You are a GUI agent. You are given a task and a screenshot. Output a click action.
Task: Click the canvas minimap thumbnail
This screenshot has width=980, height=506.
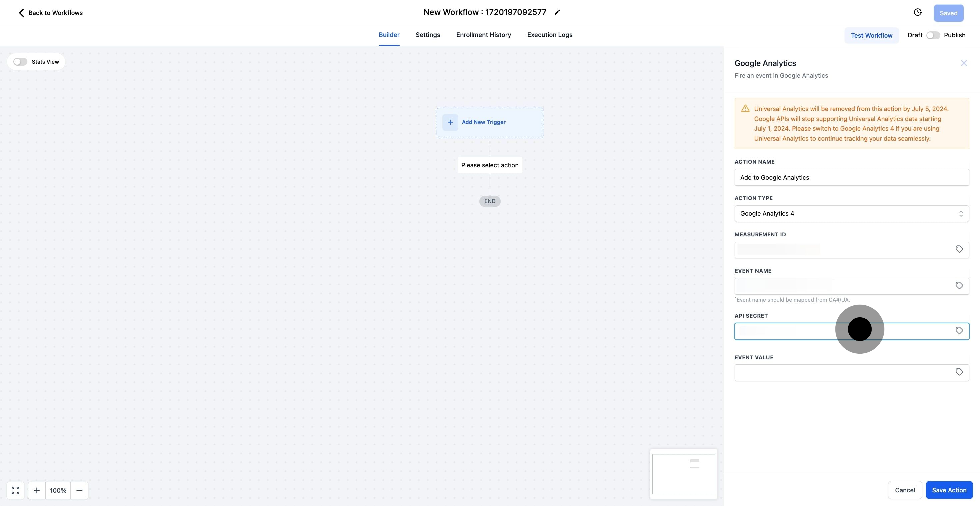pos(683,474)
